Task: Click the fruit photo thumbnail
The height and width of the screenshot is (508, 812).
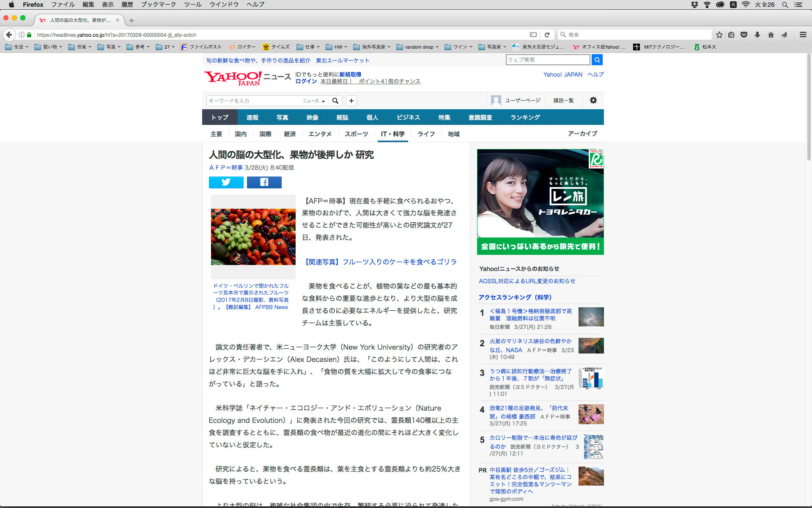Action: [x=253, y=237]
